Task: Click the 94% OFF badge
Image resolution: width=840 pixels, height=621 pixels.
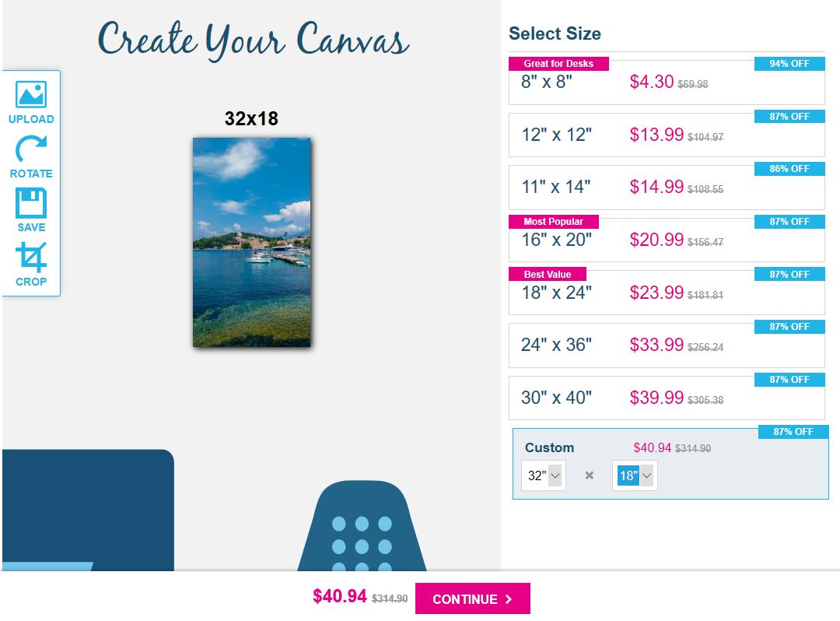Action: click(789, 64)
